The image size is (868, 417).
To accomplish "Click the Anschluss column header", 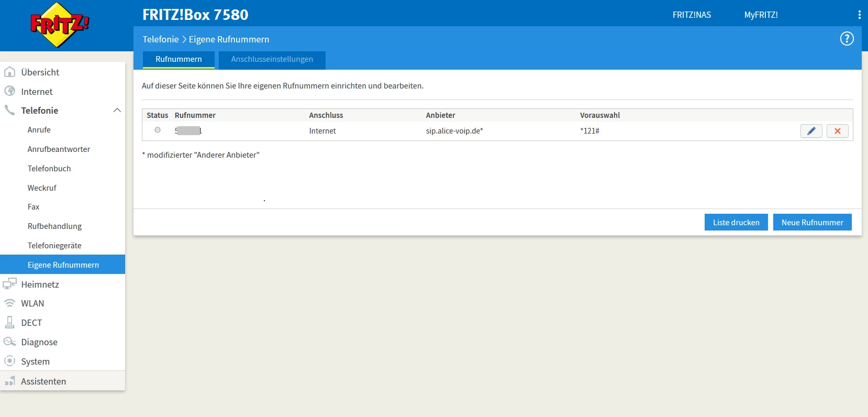I will 326,115.
